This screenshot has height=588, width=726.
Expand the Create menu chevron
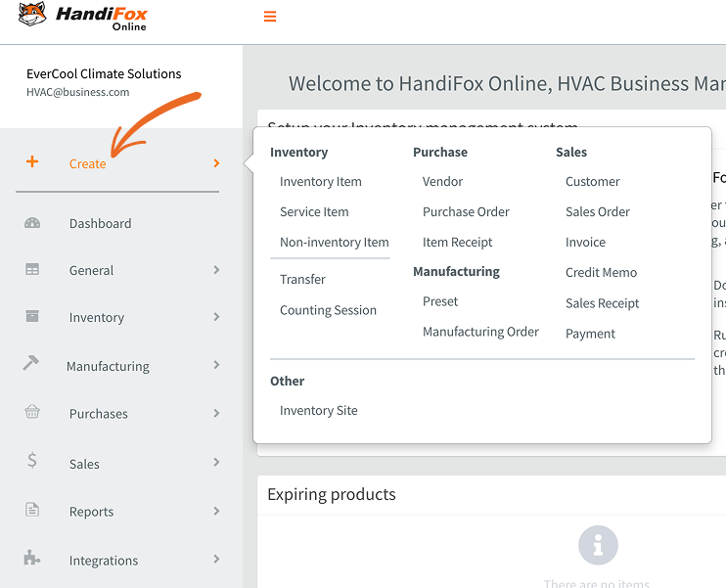216,163
